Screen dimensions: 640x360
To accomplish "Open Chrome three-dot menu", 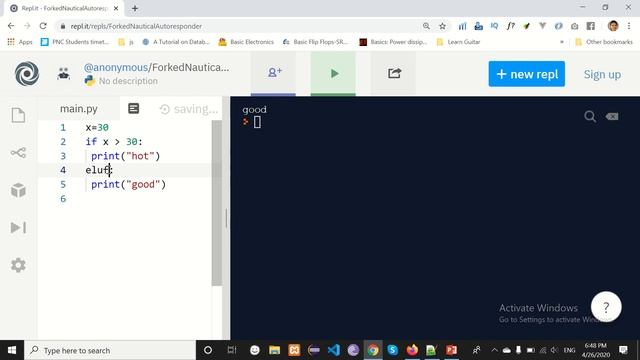I will coord(629,26).
